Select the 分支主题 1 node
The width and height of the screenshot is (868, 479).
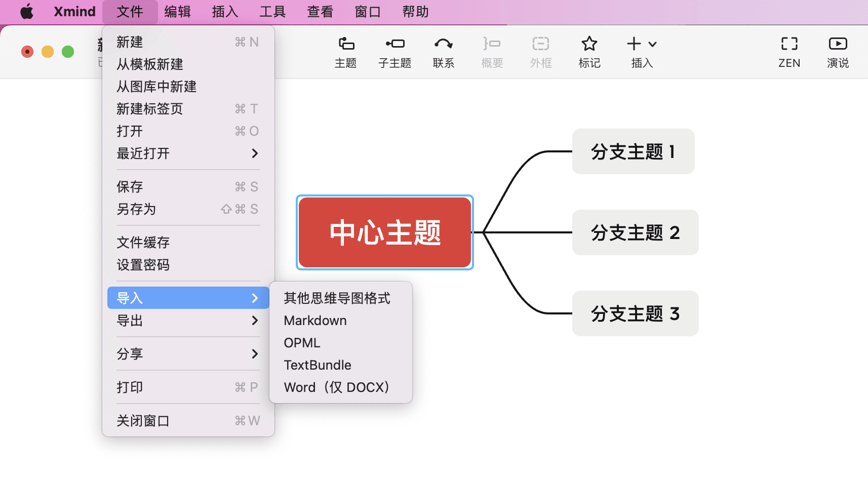[633, 151]
